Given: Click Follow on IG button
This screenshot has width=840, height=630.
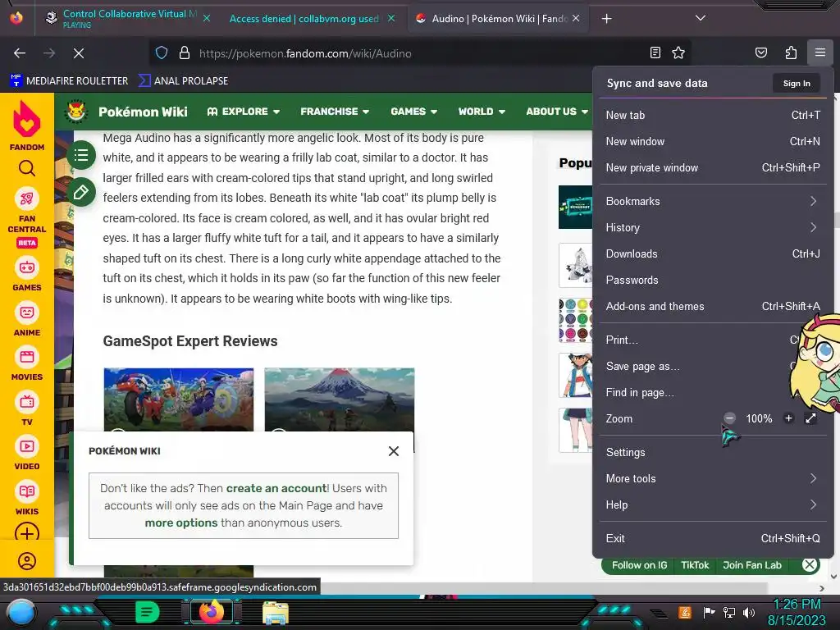Looking at the screenshot, I should [639, 565].
